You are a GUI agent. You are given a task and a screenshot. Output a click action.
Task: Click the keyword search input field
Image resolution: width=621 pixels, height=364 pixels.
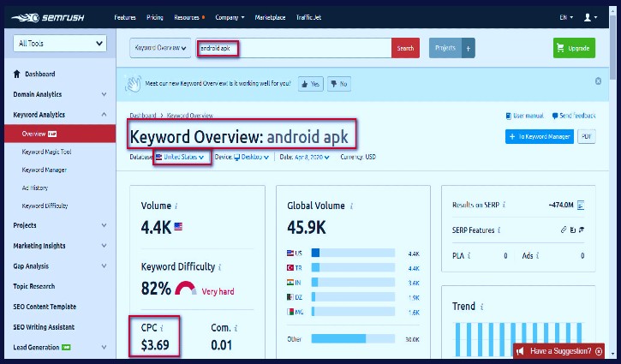click(x=295, y=48)
